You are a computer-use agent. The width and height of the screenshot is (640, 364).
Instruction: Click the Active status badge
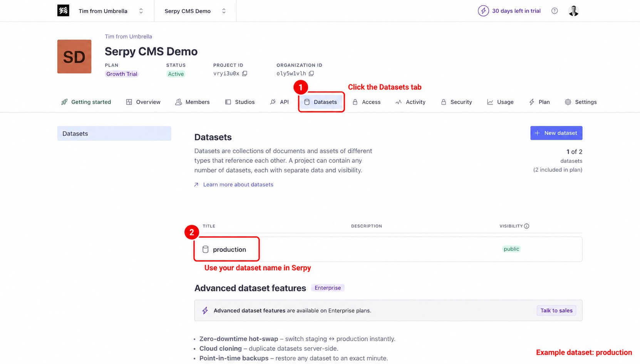click(x=176, y=74)
